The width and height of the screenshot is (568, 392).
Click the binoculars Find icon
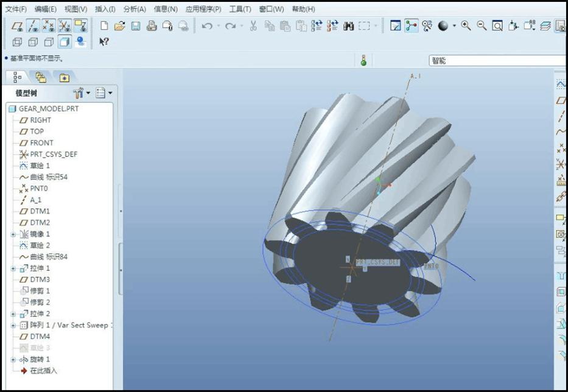pyautogui.click(x=349, y=26)
